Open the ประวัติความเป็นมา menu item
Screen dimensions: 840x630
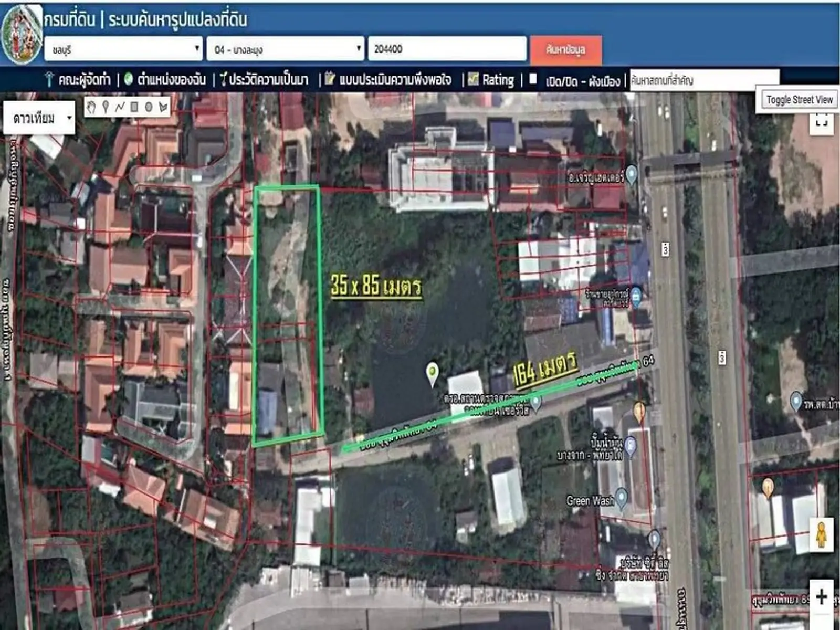click(x=268, y=79)
